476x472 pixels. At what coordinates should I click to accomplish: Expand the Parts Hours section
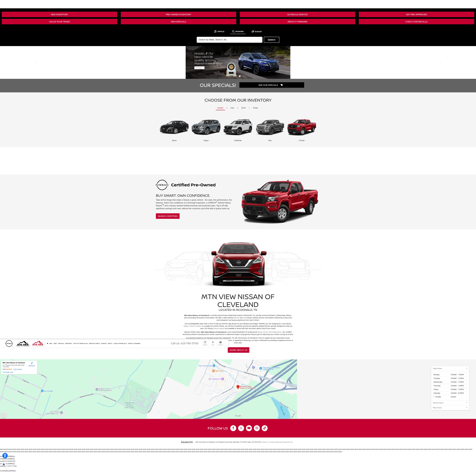point(450,408)
